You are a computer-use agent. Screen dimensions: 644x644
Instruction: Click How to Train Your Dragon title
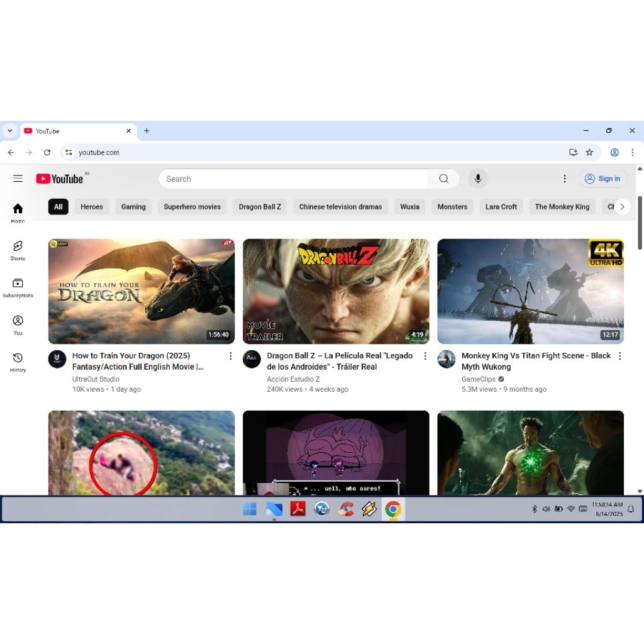138,361
